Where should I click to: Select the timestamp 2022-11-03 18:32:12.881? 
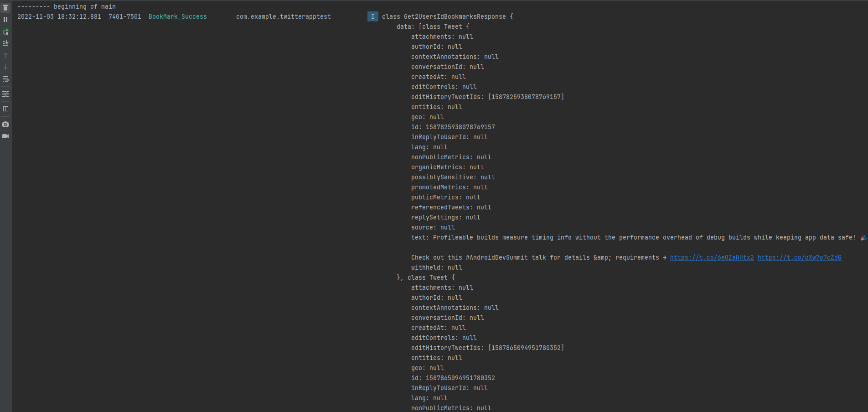click(58, 16)
